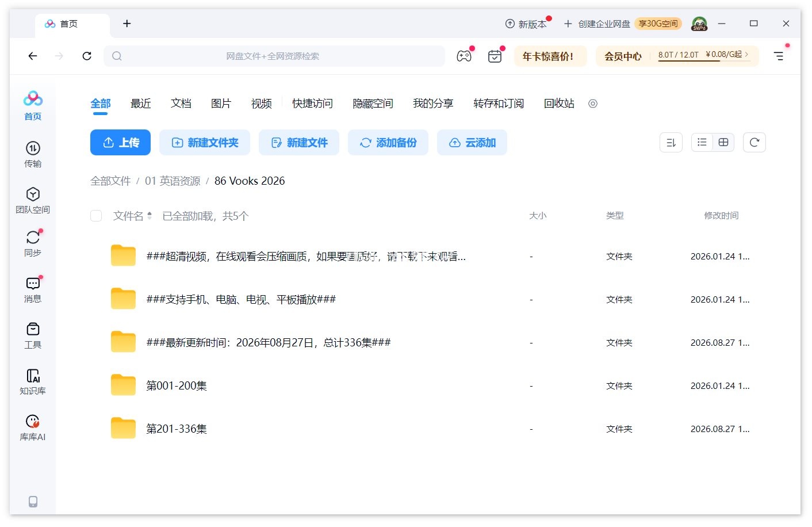
Task: Click the tab settings circle icon after 回收站
Action: pos(593,104)
